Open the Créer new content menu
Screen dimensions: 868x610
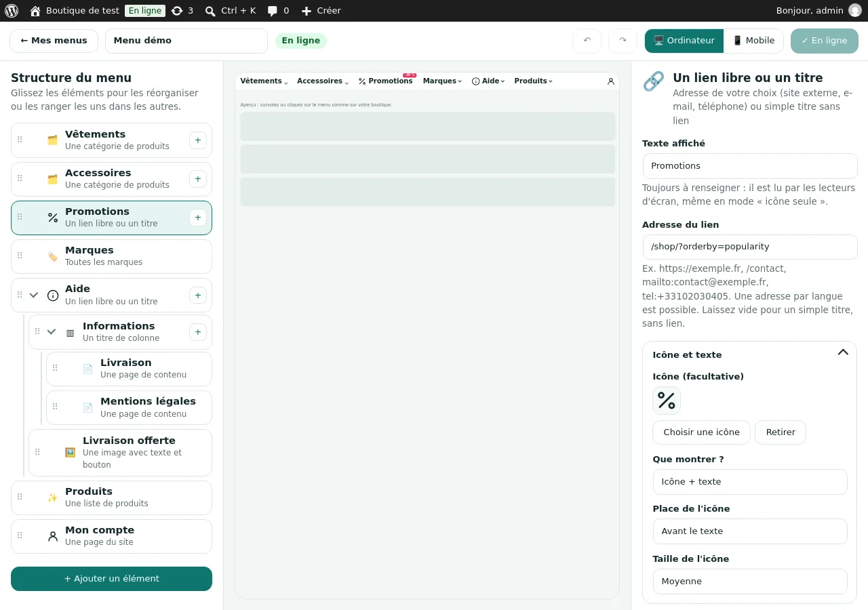click(321, 11)
